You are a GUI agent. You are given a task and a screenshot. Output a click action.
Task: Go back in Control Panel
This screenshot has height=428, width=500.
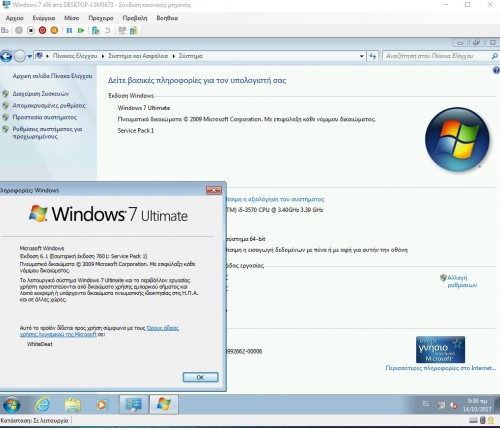click(x=6, y=56)
